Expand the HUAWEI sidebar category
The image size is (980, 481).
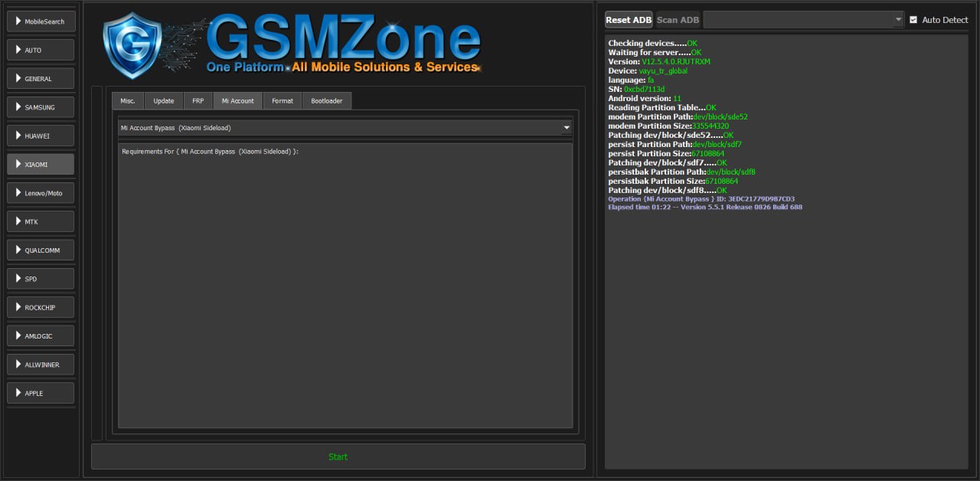tap(41, 136)
